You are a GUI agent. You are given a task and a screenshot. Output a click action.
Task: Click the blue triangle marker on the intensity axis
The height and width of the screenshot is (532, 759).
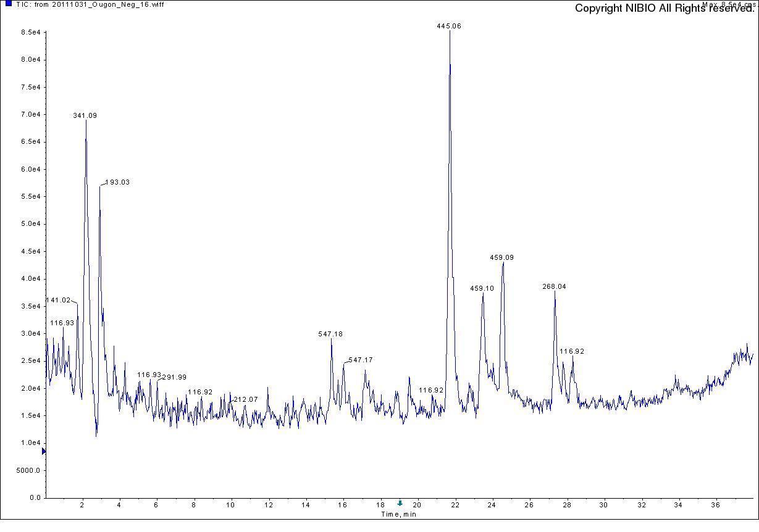click(x=44, y=452)
